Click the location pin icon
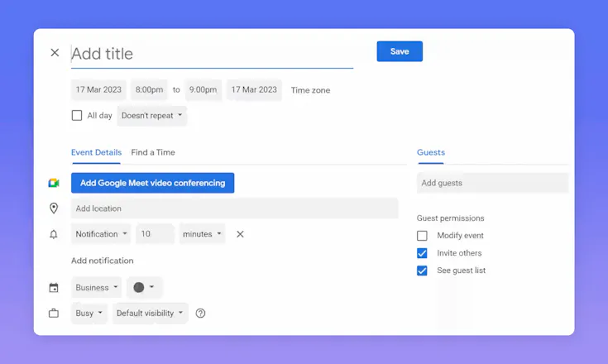 click(54, 208)
